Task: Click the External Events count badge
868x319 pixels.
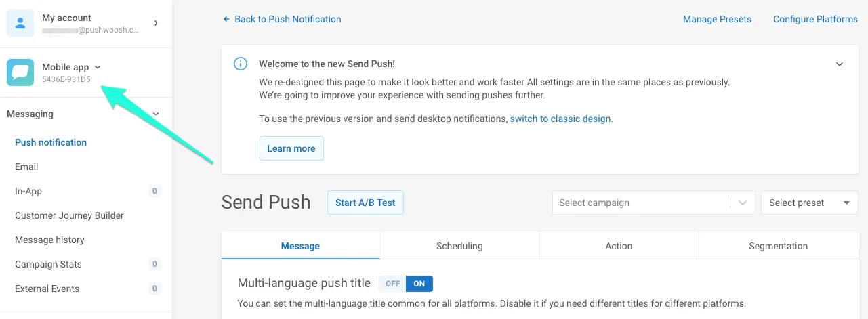Action: tap(154, 289)
